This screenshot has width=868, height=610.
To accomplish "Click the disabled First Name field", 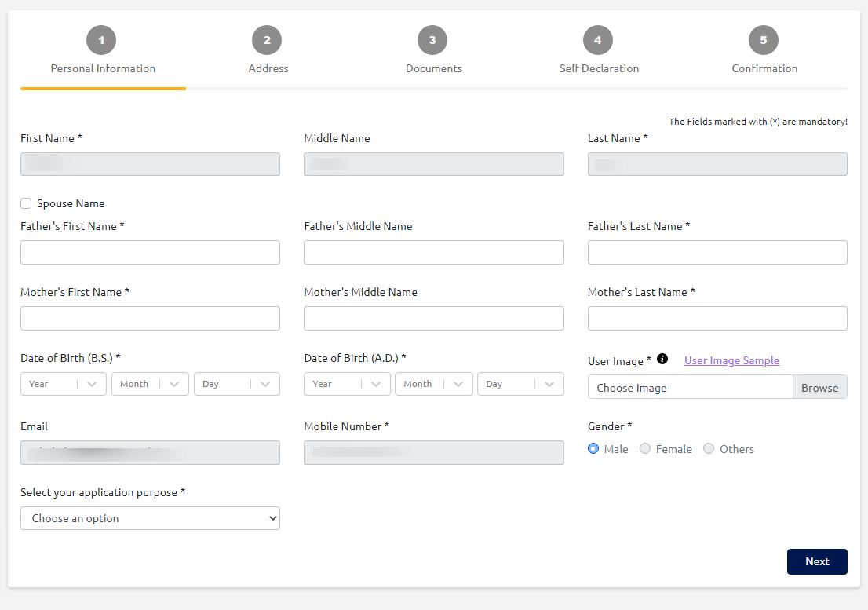I will click(150, 164).
